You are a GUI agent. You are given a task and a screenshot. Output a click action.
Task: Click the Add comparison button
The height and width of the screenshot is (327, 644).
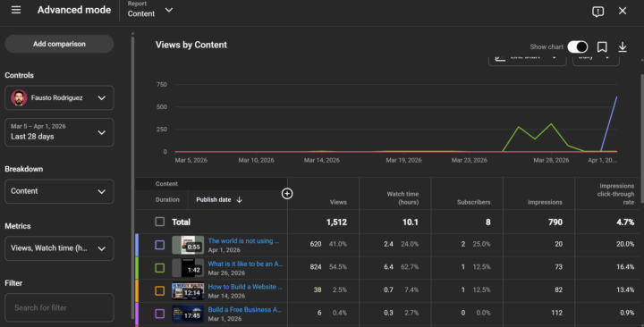pos(59,44)
